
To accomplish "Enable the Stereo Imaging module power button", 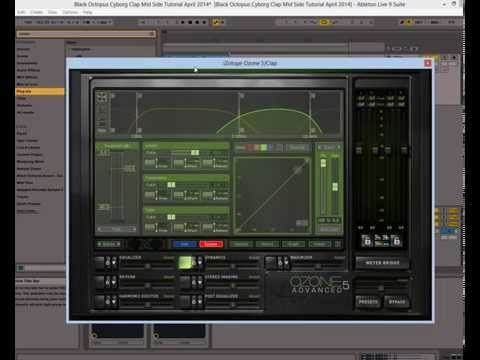I will coord(185,282).
